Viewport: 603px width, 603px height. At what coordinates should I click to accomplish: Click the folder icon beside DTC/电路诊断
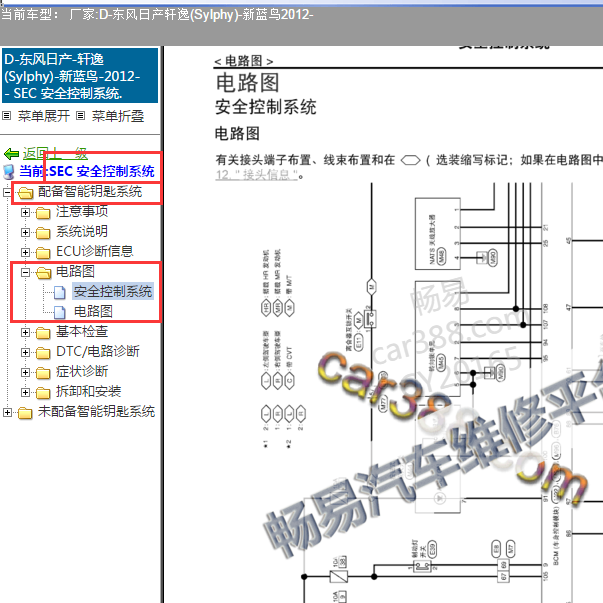pos(43,353)
